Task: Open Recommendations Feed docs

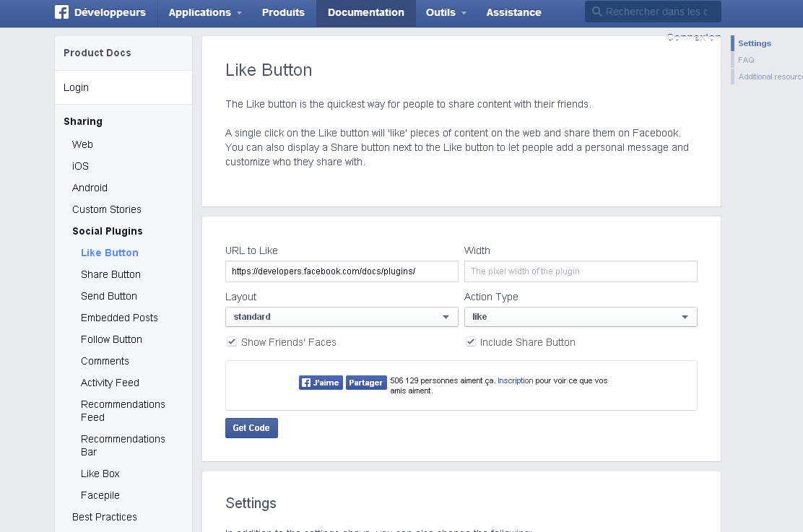Action: [123, 411]
